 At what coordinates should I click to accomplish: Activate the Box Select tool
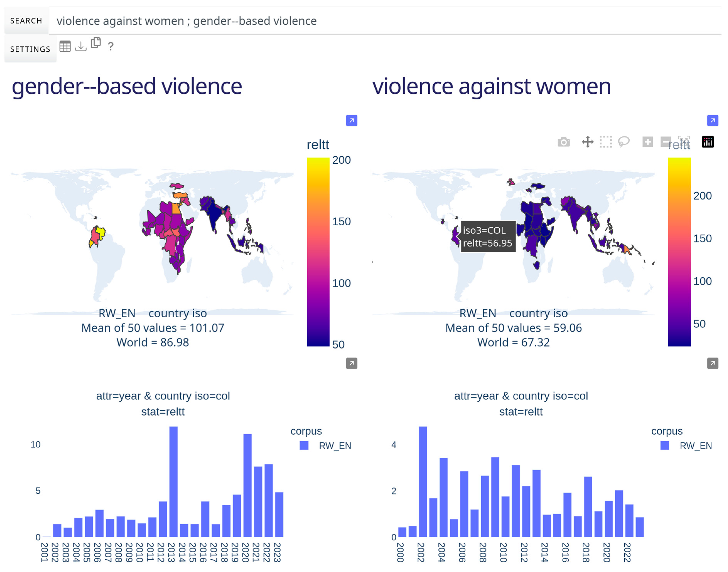click(606, 142)
